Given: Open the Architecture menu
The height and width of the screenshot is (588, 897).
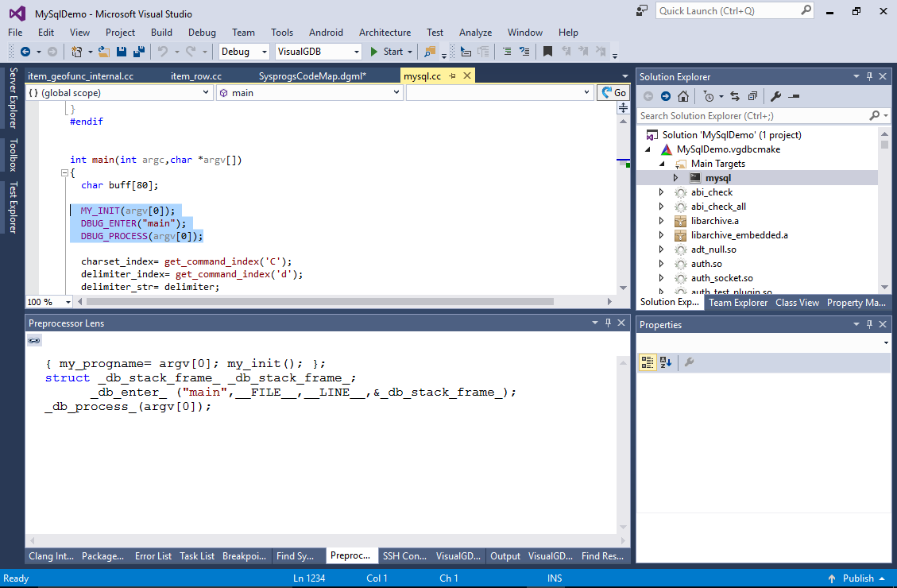Looking at the screenshot, I should (x=385, y=33).
